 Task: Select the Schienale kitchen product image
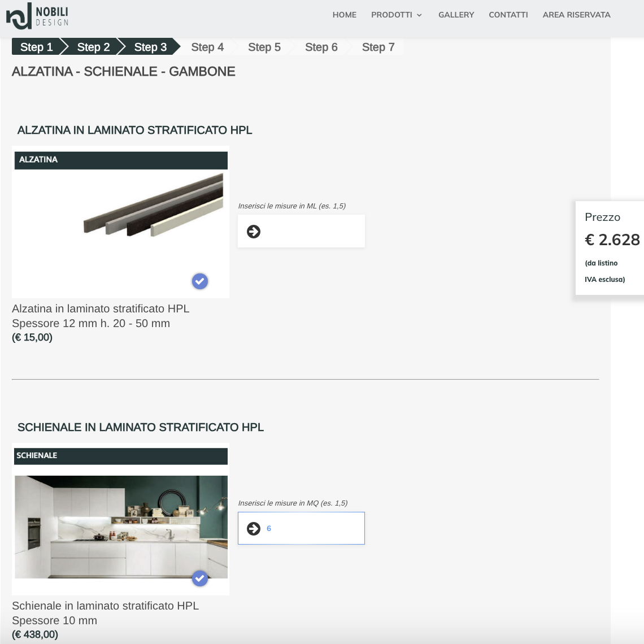[121, 526]
